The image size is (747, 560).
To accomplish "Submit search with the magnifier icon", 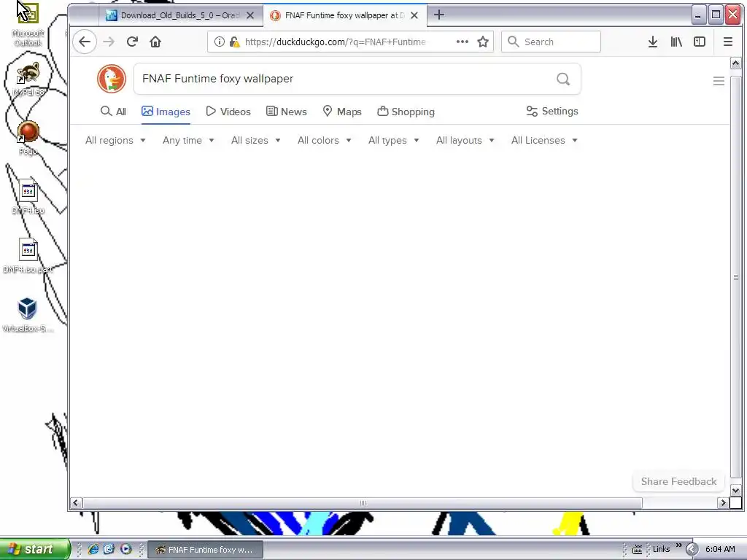I will (x=563, y=79).
